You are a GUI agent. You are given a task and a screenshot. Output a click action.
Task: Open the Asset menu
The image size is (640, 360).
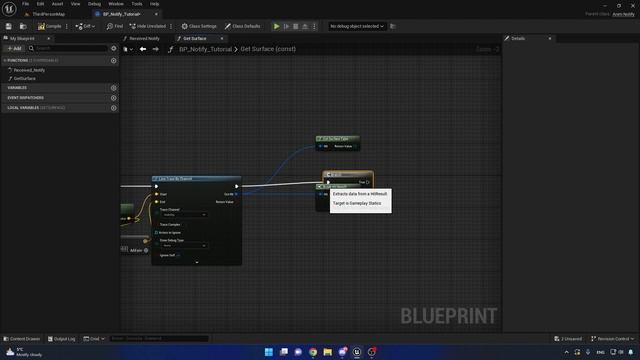click(57, 4)
